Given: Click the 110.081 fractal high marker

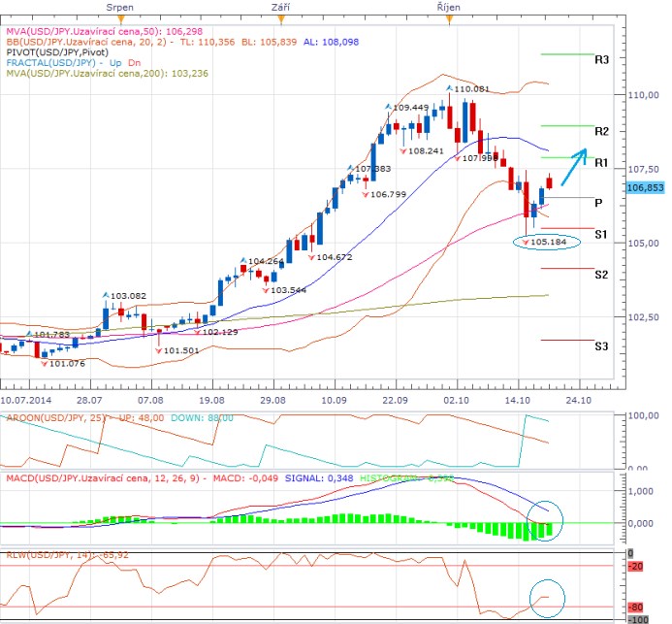Looking at the screenshot, I should pyautogui.click(x=469, y=89).
